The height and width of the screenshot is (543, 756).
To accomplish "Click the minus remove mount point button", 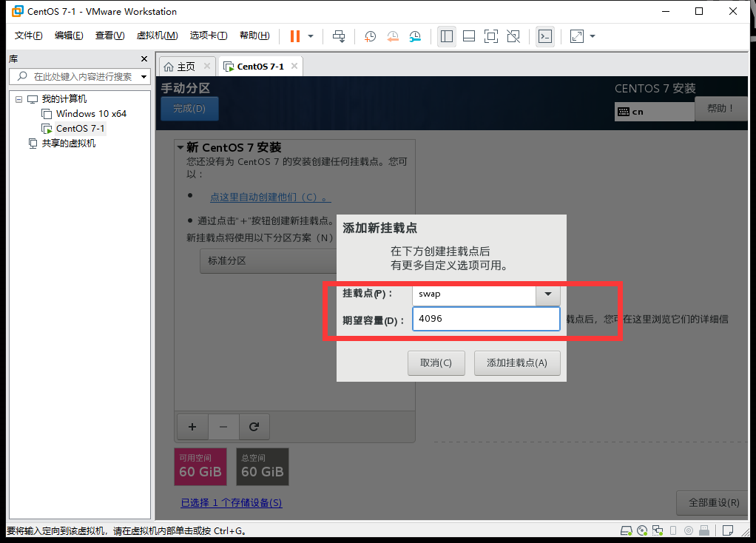I will (223, 427).
